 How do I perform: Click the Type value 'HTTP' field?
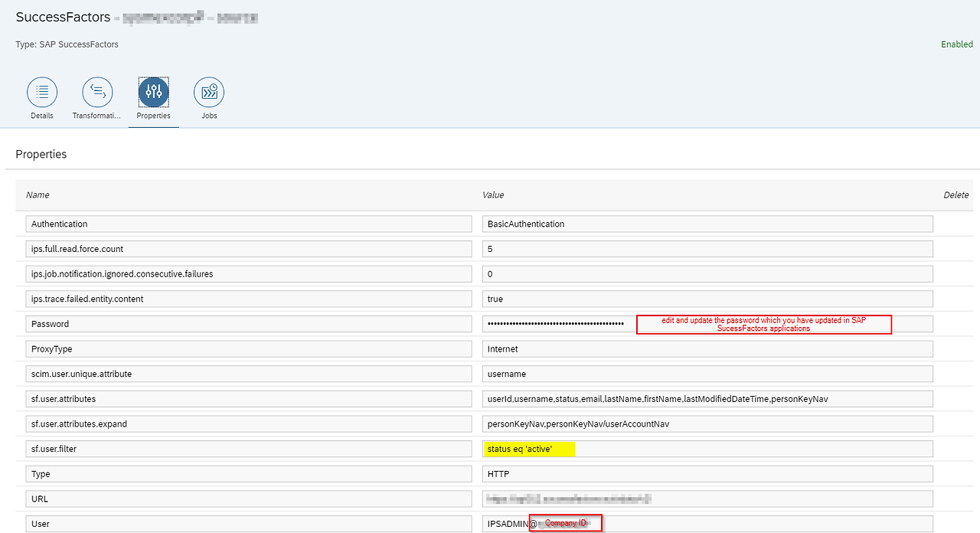[707, 473]
